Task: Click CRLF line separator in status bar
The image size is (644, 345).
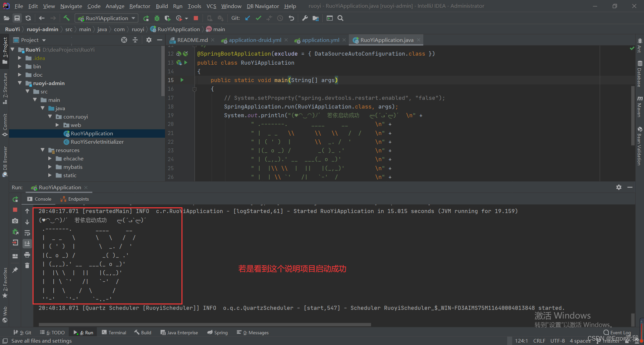Action: click(x=539, y=341)
